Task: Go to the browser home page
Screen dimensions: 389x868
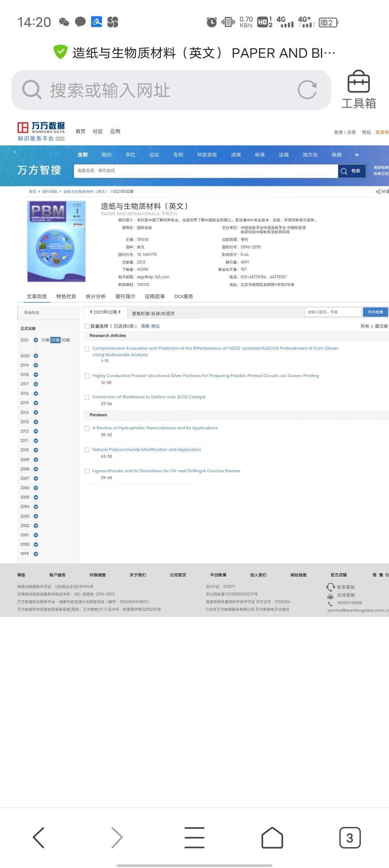Action: [x=272, y=837]
